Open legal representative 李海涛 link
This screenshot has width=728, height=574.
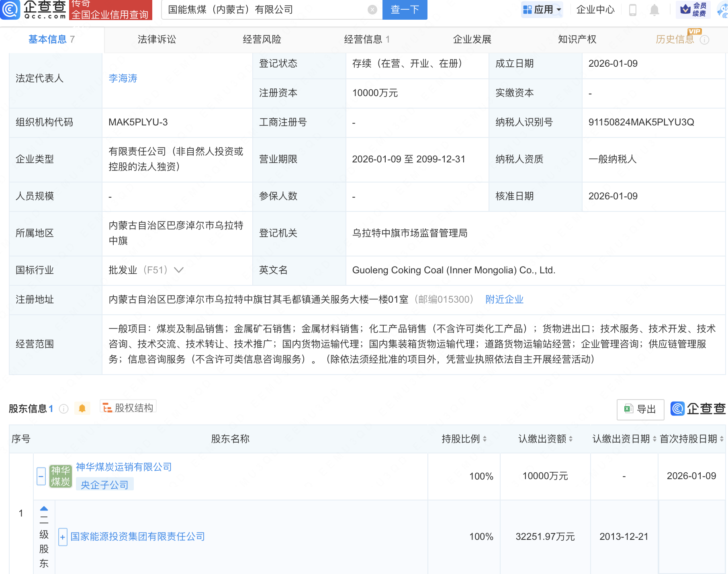(x=123, y=78)
